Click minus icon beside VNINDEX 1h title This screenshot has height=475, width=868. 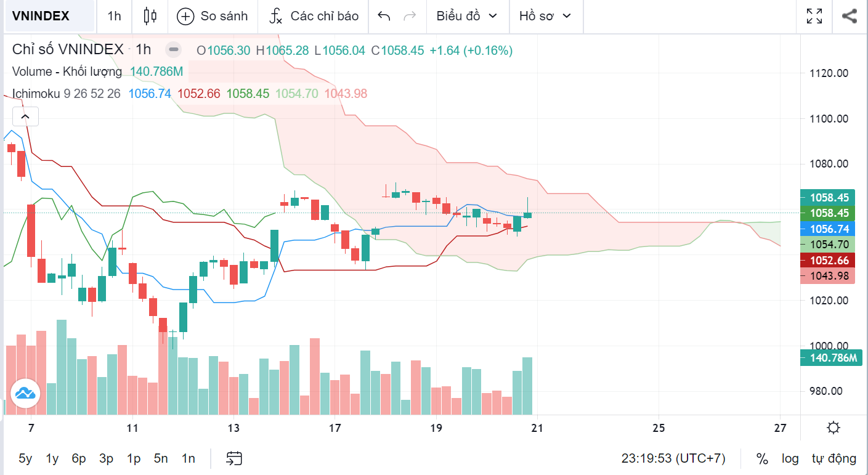click(x=174, y=50)
